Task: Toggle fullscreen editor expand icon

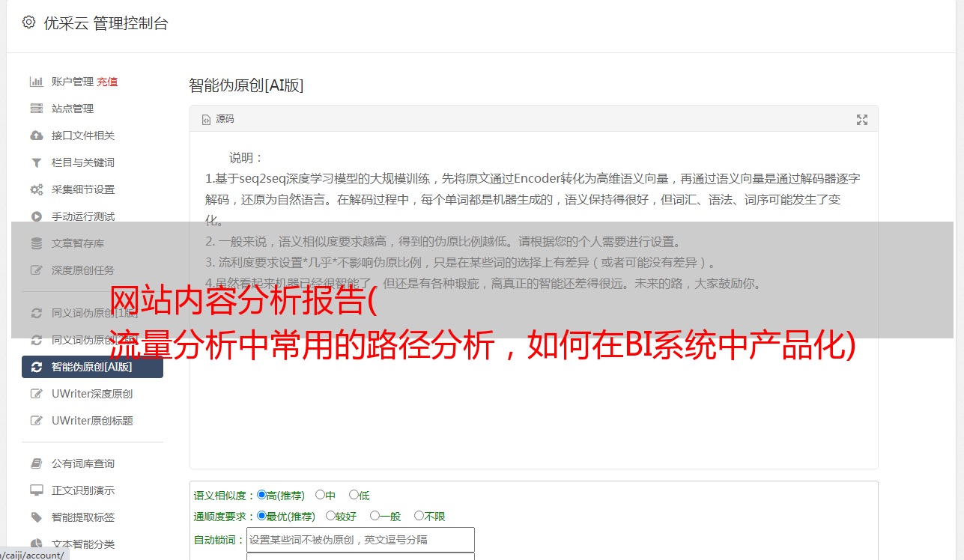Action: [x=862, y=120]
